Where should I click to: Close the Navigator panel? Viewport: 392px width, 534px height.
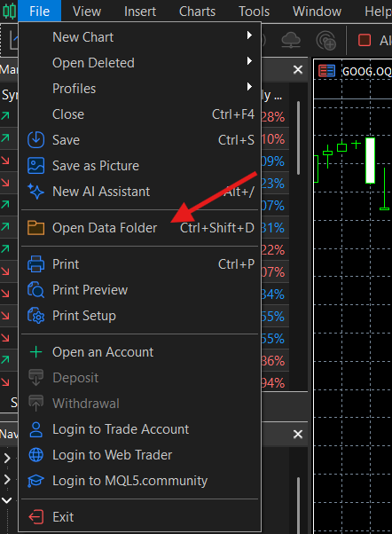tap(298, 435)
